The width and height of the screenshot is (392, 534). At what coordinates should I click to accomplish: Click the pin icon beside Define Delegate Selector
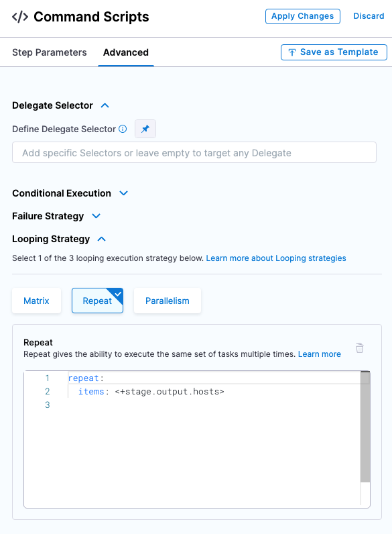click(145, 129)
